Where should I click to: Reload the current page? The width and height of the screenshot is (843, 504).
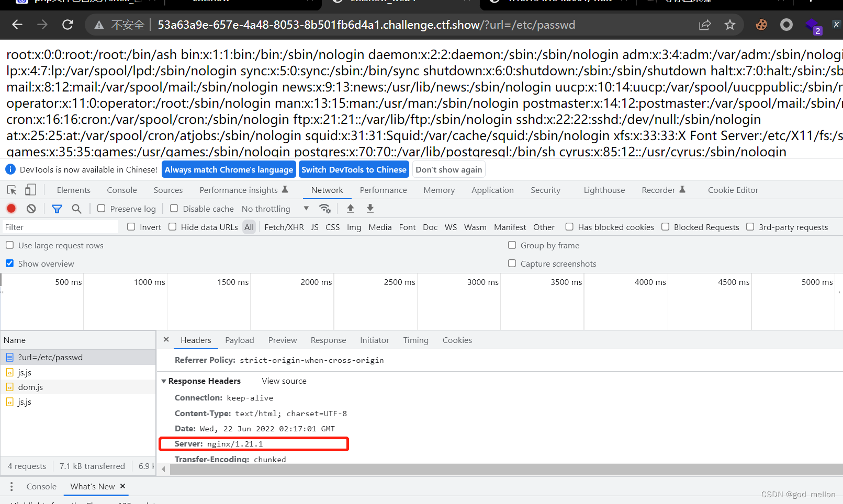[68, 25]
